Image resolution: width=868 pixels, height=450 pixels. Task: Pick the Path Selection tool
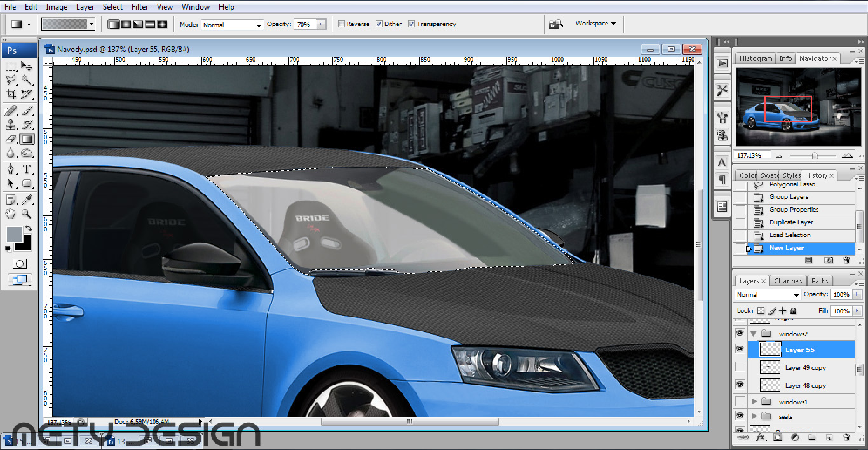click(11, 184)
